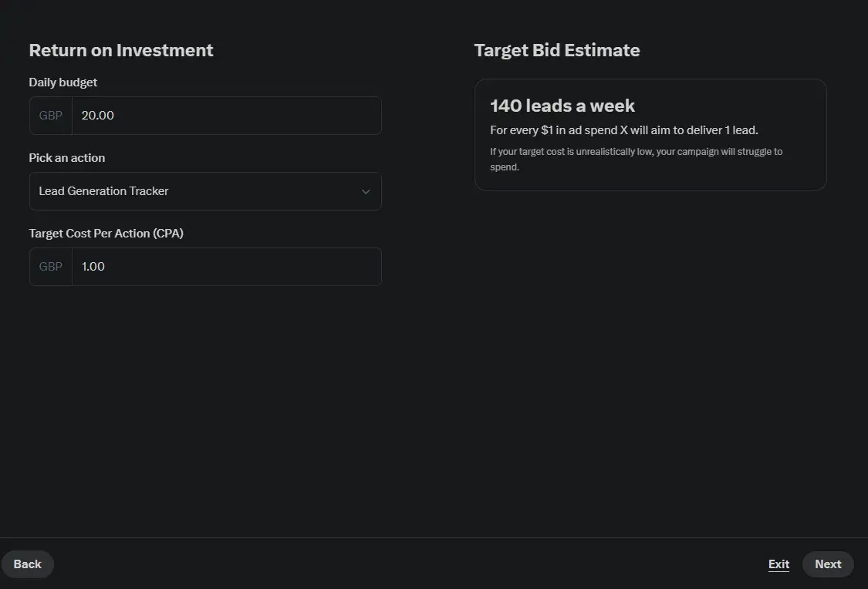The height and width of the screenshot is (589, 868).
Task: Click the 1.00 value in Target CPA
Action: click(93, 267)
